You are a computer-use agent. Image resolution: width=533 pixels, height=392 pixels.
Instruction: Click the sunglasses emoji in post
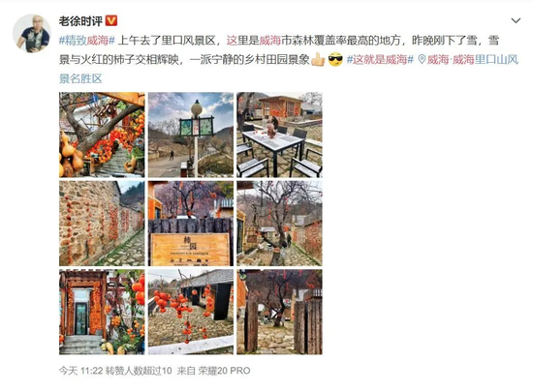coord(335,59)
